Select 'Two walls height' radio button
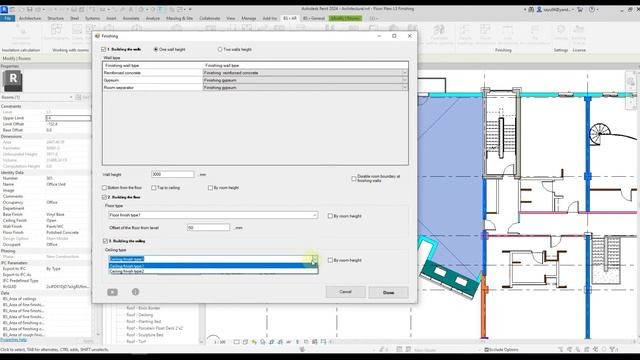This screenshot has height=360, width=640. (220, 49)
